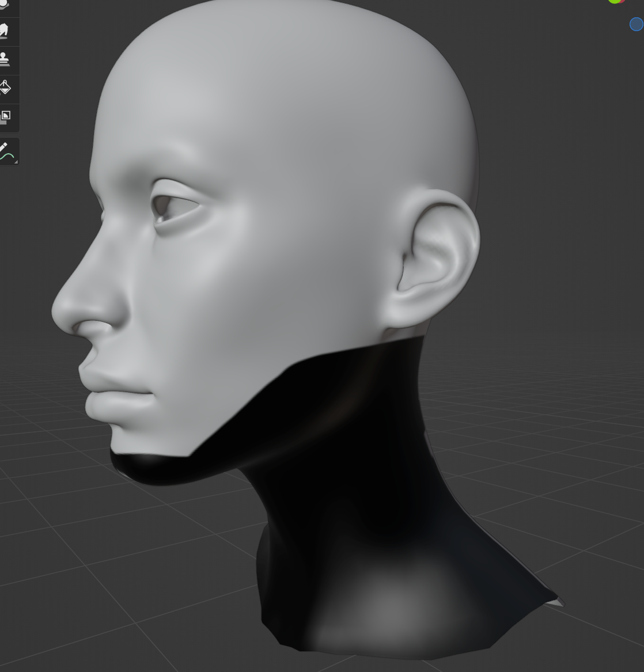Activate the Clone stamp tool
This screenshot has width=644, height=672.
click(x=5, y=59)
